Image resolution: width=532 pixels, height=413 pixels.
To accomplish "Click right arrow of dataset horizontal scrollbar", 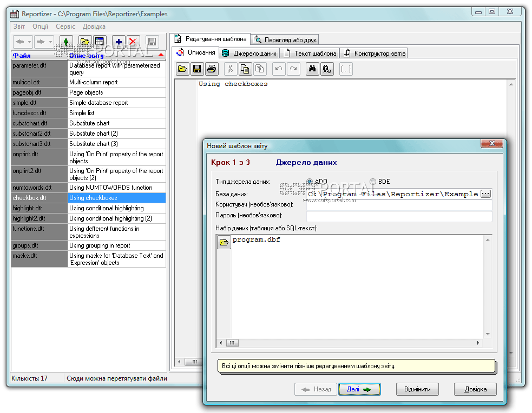I will (478, 343).
